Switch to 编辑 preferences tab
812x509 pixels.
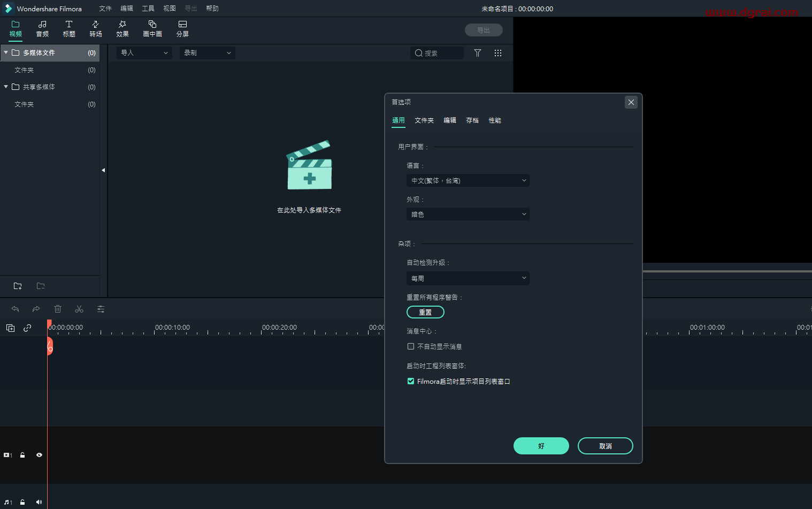[450, 120]
